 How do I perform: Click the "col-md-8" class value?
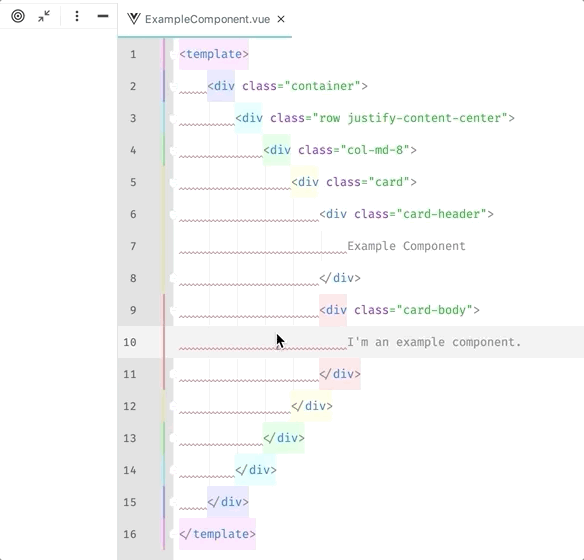(x=375, y=150)
